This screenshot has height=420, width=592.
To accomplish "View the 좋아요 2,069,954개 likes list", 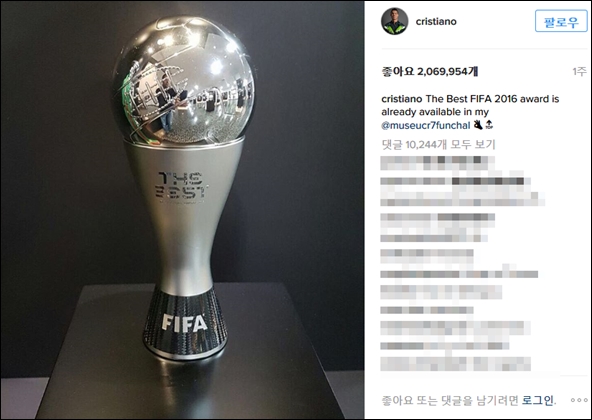I will pos(430,71).
